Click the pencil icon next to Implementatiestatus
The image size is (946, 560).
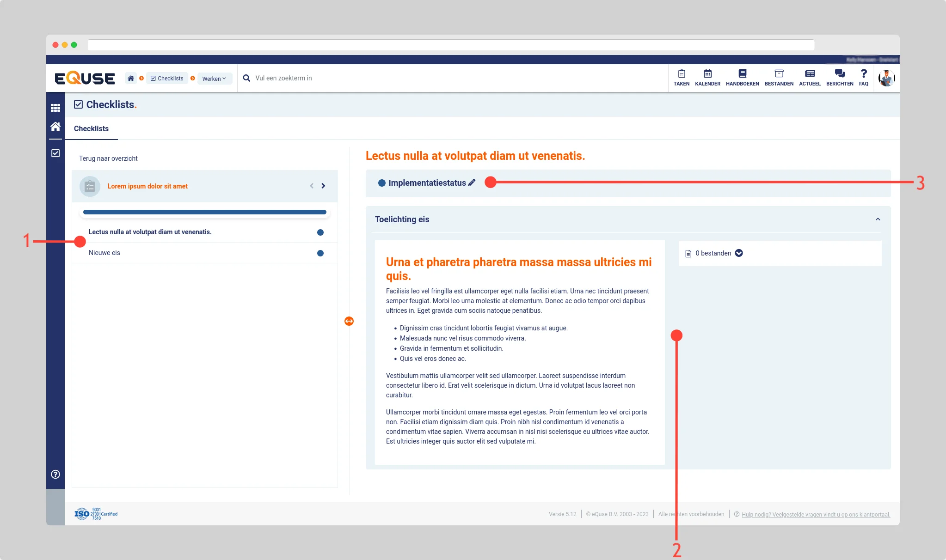(472, 183)
